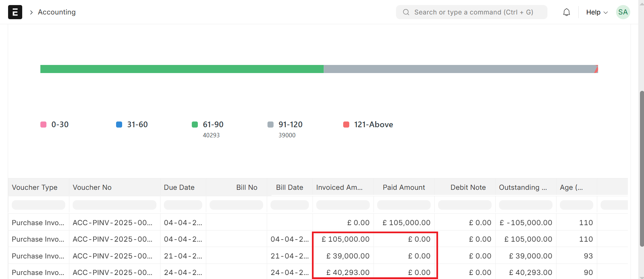Screen dimensions: 644x279
Task: Click the Due Date column header
Action: (179, 187)
